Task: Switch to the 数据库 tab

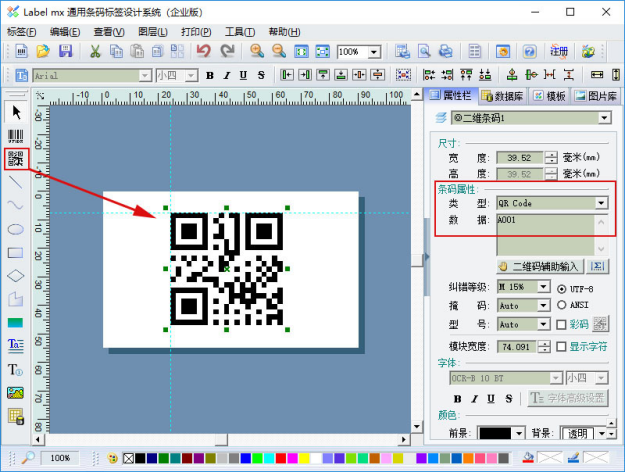Action: coord(503,96)
